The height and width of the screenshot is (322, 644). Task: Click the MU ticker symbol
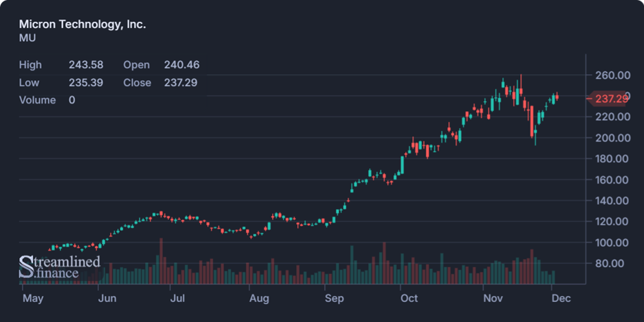click(x=27, y=38)
